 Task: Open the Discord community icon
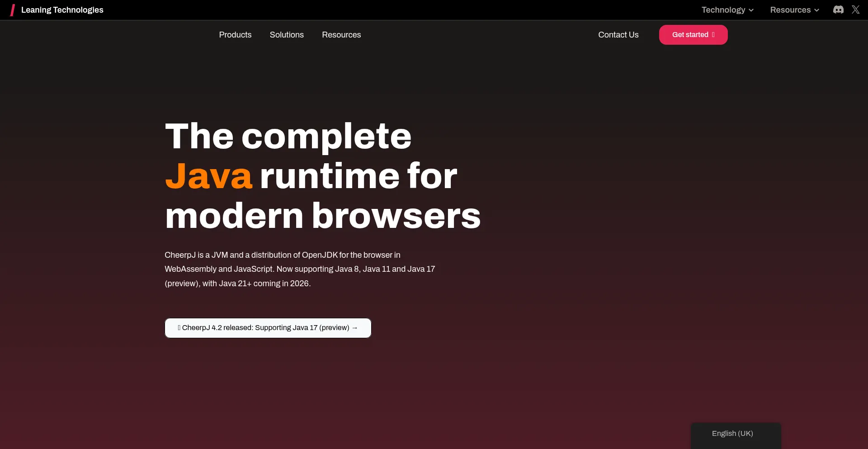(x=838, y=9)
